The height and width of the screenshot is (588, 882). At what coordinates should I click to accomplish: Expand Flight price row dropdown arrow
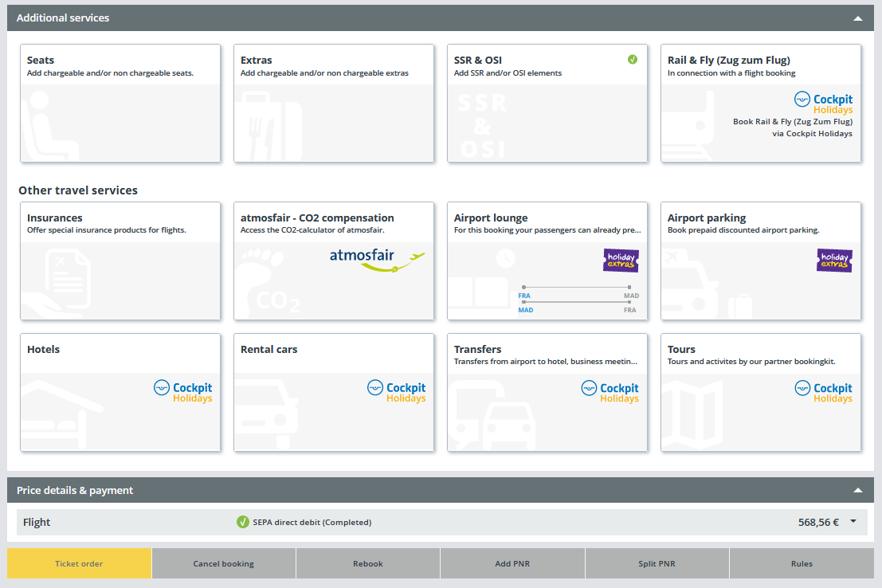point(853,522)
